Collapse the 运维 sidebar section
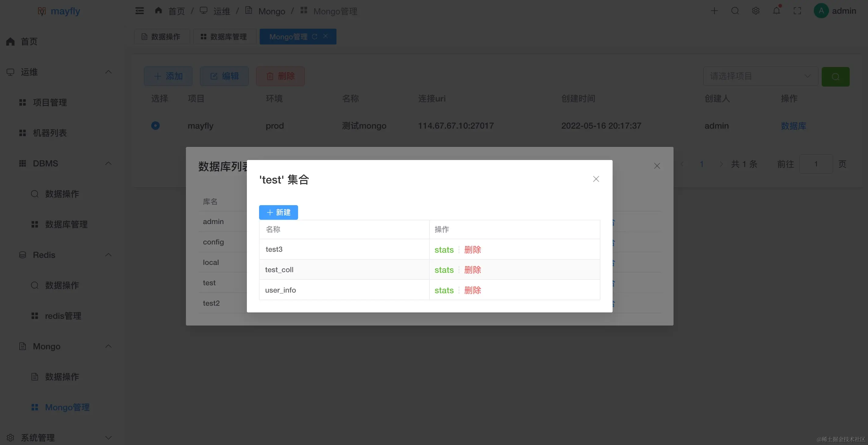 pyautogui.click(x=108, y=72)
